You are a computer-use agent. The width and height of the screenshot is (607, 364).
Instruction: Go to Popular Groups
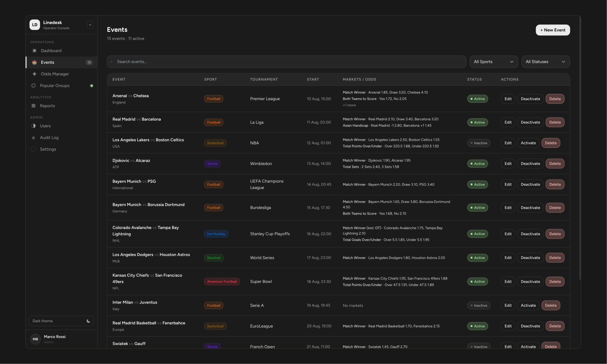coord(61,85)
